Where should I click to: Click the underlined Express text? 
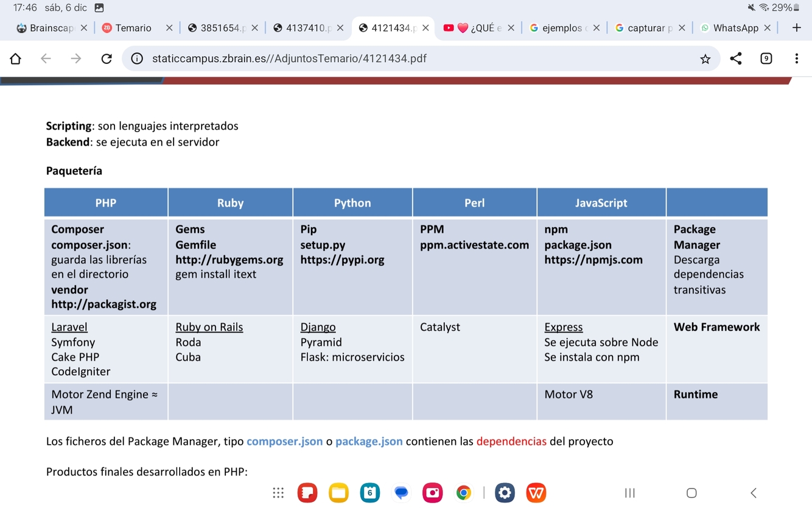(x=564, y=327)
